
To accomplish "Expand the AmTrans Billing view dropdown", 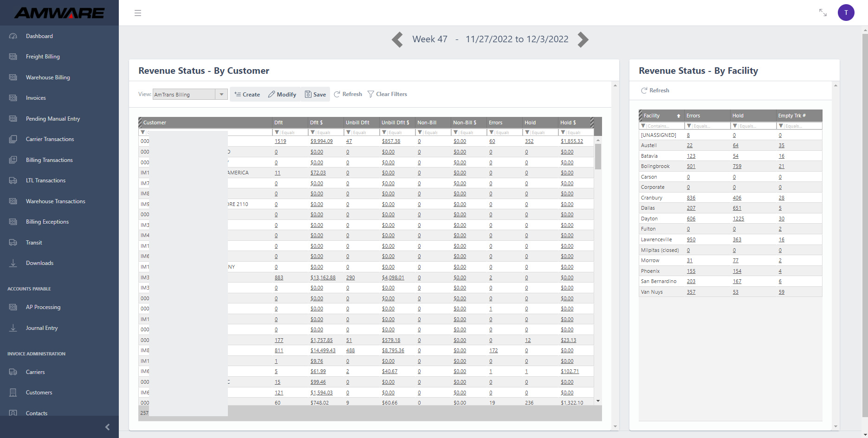I will click(x=222, y=95).
